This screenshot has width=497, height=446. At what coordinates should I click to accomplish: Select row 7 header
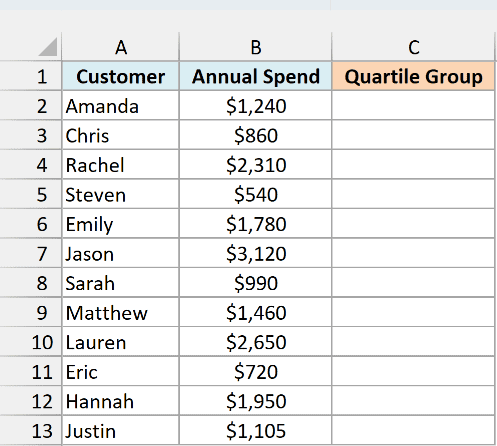click(31, 253)
